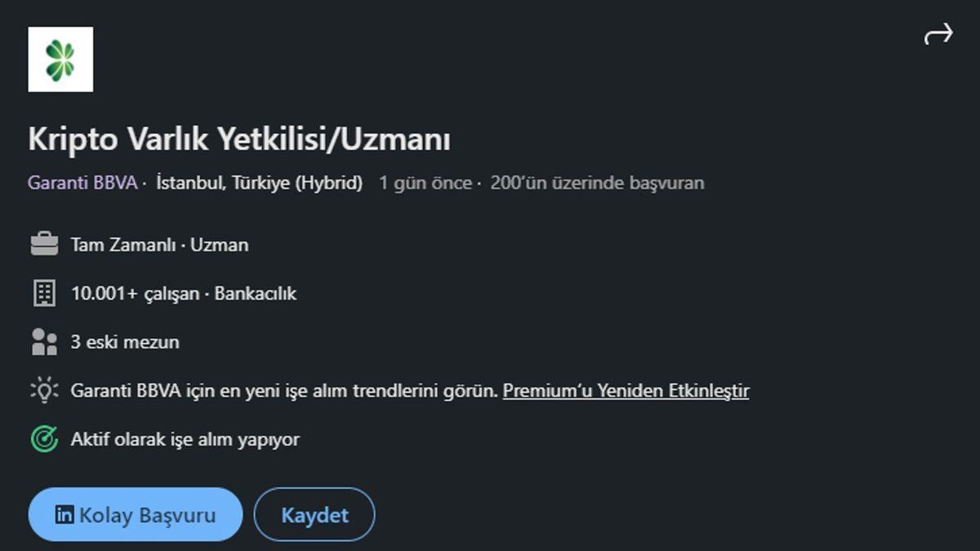980x551 pixels.
Task: Click the share arrow icon
Action: pyautogui.click(x=937, y=33)
